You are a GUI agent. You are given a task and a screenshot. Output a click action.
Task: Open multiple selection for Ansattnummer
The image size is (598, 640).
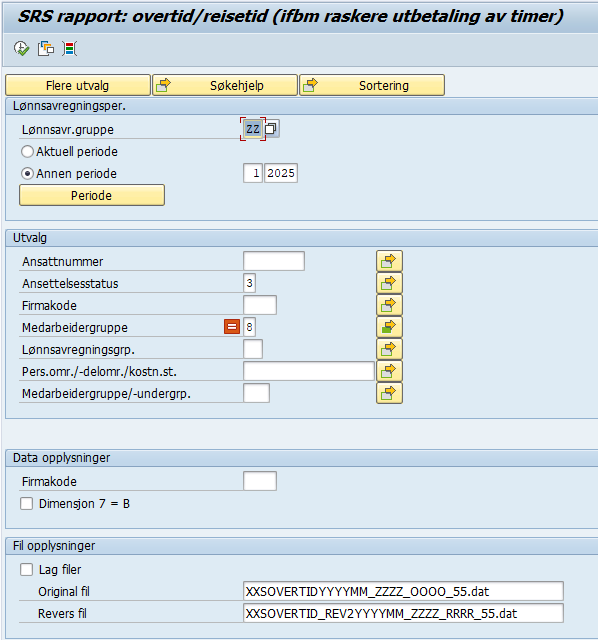[x=389, y=261]
